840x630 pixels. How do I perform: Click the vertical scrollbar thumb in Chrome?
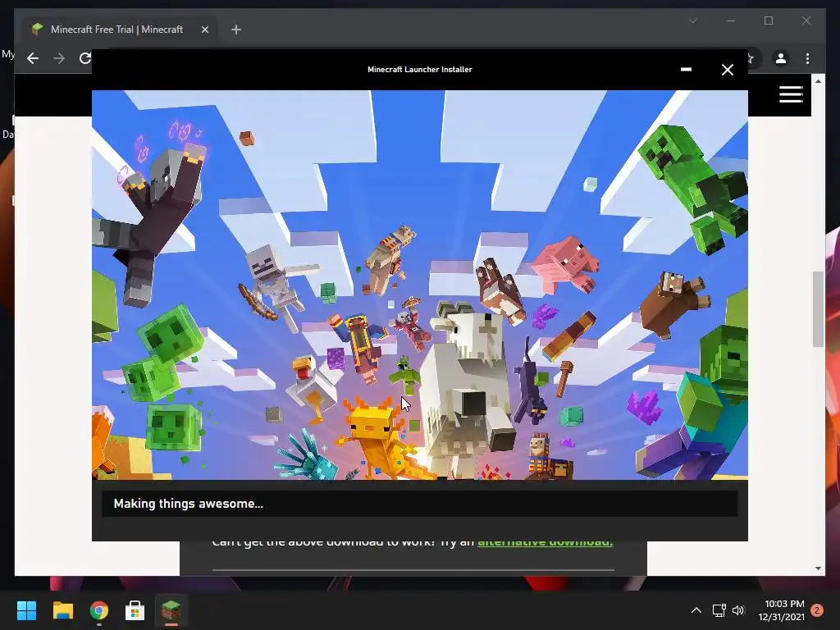[818, 309]
